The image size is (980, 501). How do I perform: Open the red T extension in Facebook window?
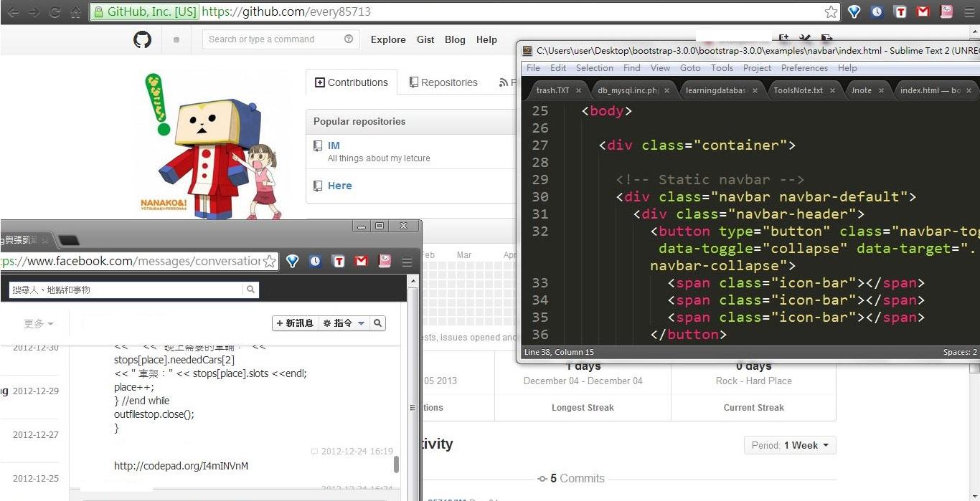pyautogui.click(x=338, y=261)
